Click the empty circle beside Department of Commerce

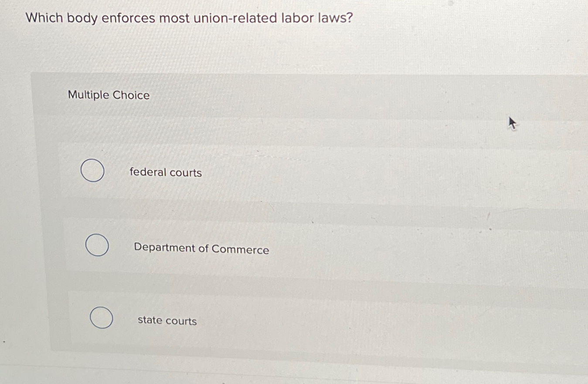(97, 245)
